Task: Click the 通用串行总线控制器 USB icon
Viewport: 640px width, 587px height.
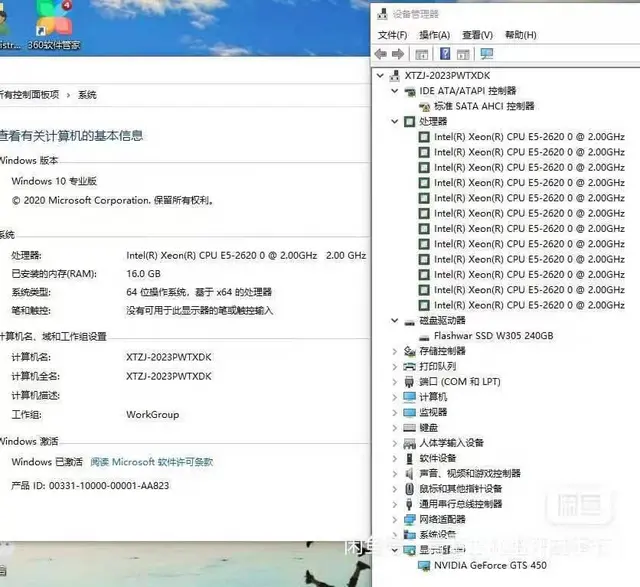Action: click(409, 504)
